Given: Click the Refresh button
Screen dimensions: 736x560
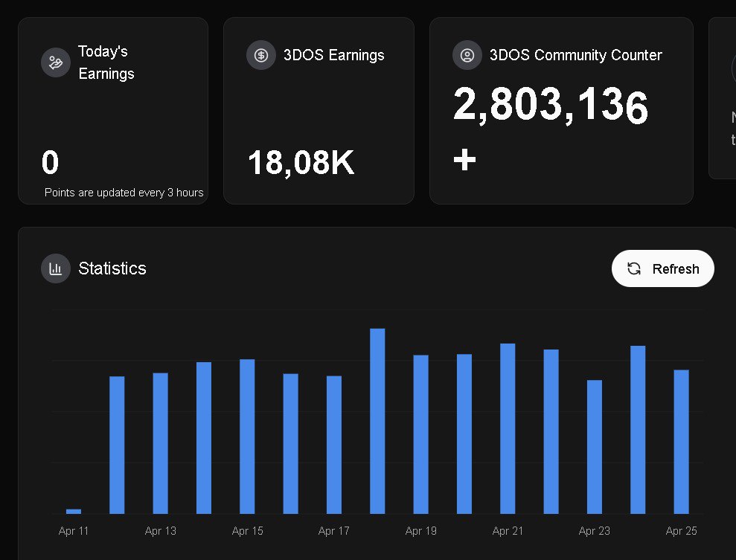Looking at the screenshot, I should click(x=663, y=268).
